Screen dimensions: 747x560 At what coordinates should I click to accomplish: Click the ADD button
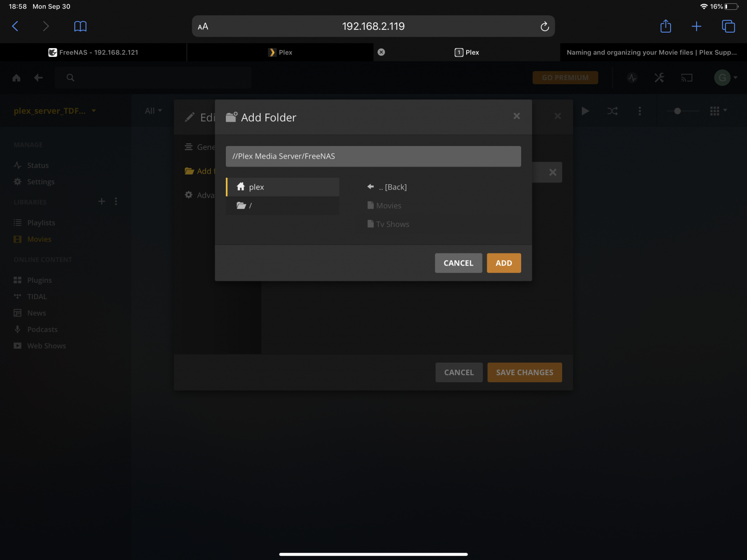504,263
